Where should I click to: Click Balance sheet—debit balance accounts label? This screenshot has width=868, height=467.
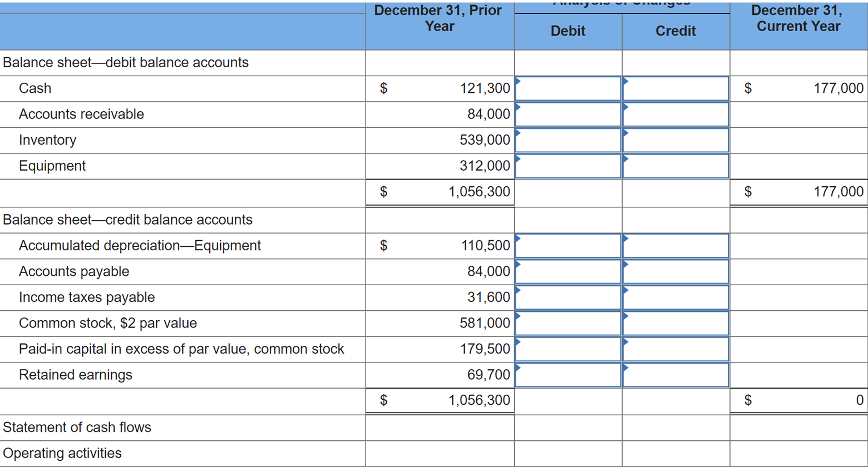[126, 62]
